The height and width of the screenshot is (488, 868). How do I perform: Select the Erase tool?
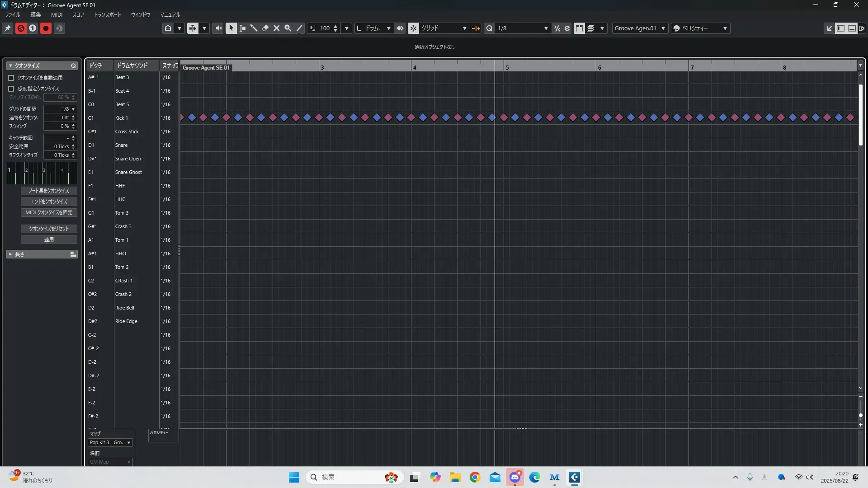[x=265, y=28]
